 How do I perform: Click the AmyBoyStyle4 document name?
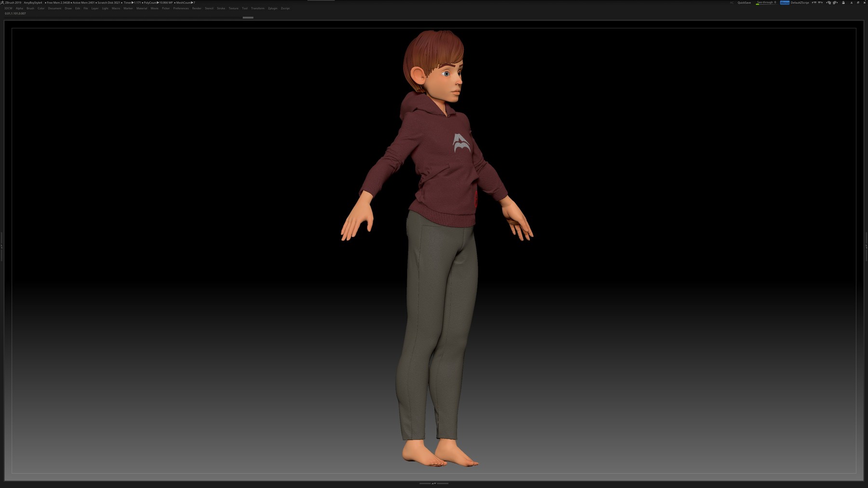click(33, 2)
